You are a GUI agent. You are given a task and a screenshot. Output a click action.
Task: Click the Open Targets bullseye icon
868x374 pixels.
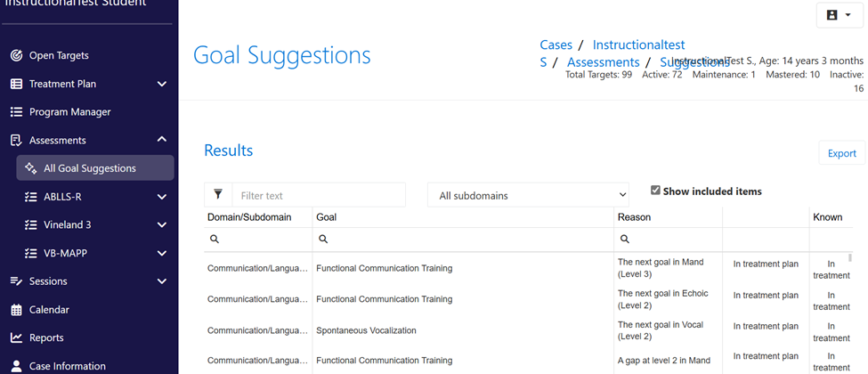tap(17, 55)
